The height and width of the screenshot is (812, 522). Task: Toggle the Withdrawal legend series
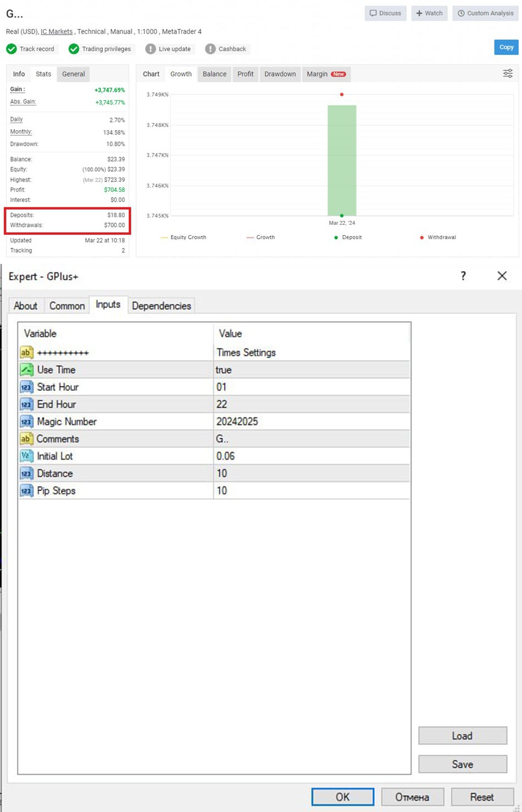(x=438, y=237)
